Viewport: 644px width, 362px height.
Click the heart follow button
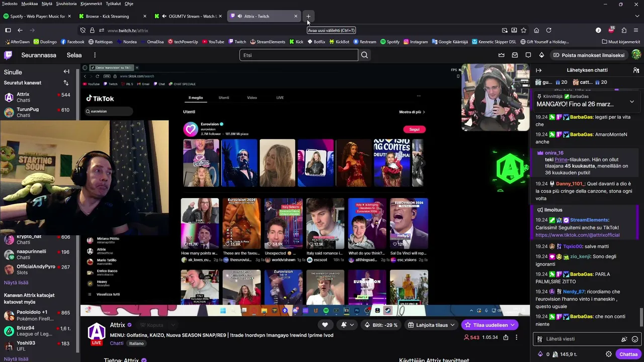(x=325, y=325)
